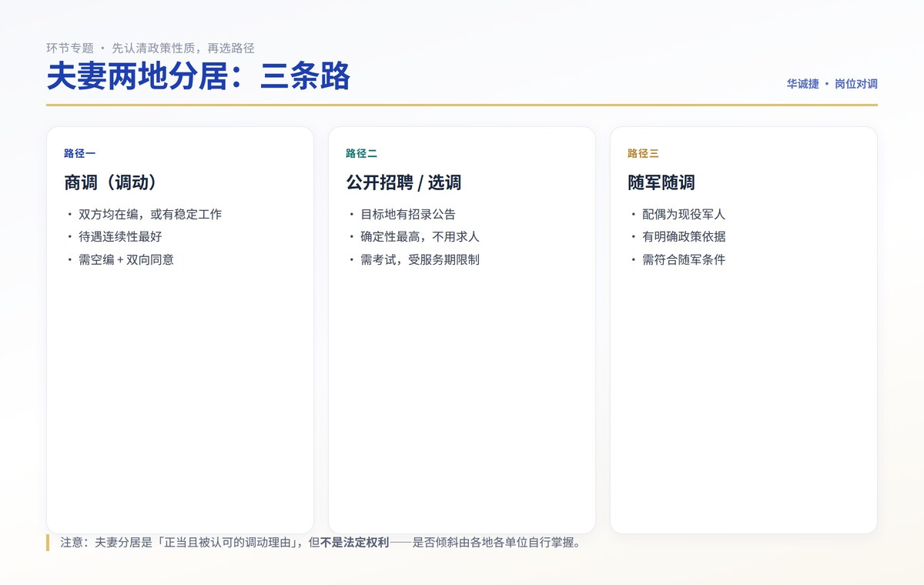The width and height of the screenshot is (924, 585).
Task: Click bullet 目标地有招录公告
Action: click(408, 215)
